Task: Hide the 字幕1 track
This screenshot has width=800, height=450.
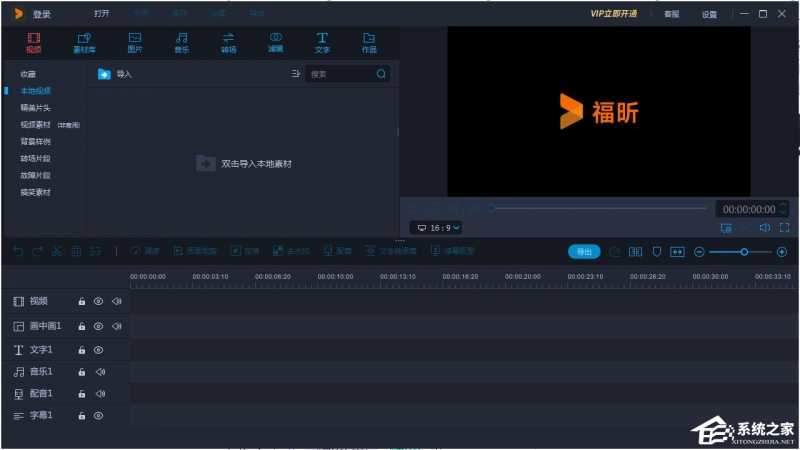Action: 98,416
